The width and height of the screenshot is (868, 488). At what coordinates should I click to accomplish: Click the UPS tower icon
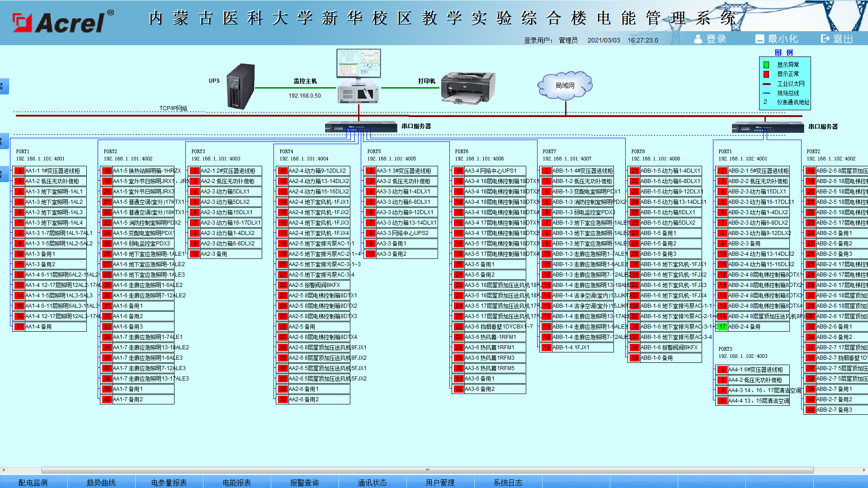click(x=240, y=86)
